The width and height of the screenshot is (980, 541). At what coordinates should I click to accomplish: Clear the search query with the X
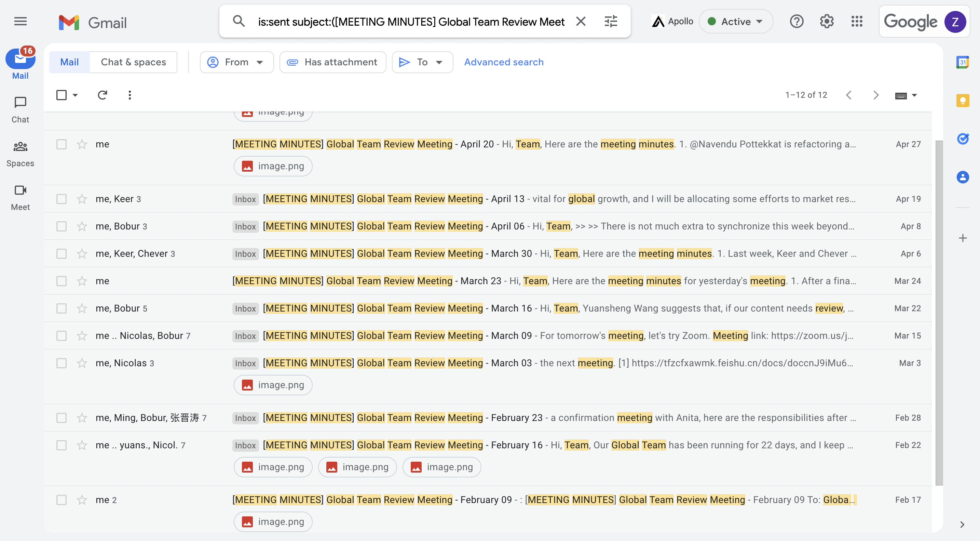coord(581,21)
